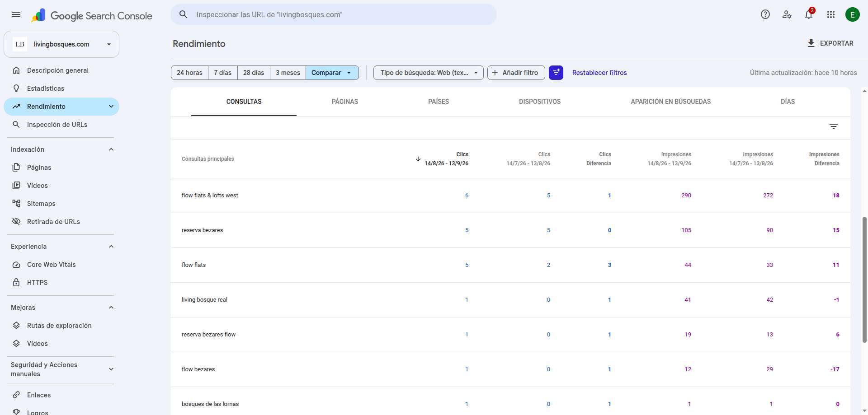Collapse the Indexación section
Viewport: 868px width, 415px height.
(x=111, y=149)
